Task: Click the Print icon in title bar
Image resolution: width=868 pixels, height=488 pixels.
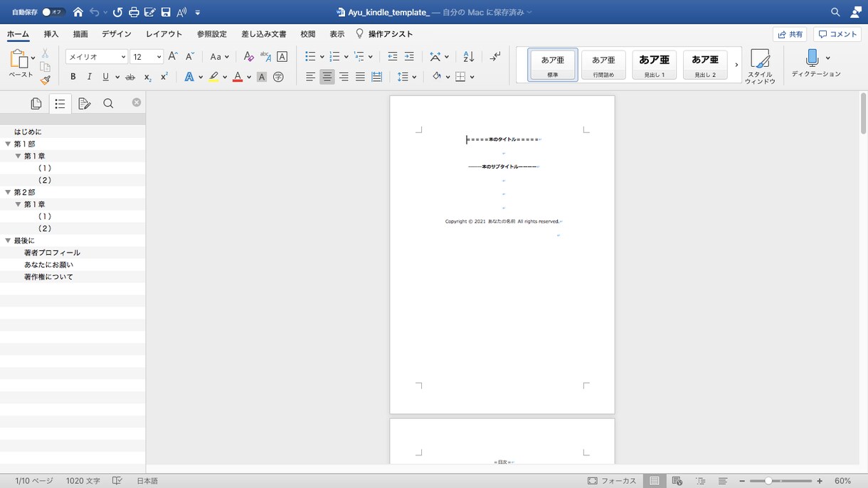Action: pos(134,12)
